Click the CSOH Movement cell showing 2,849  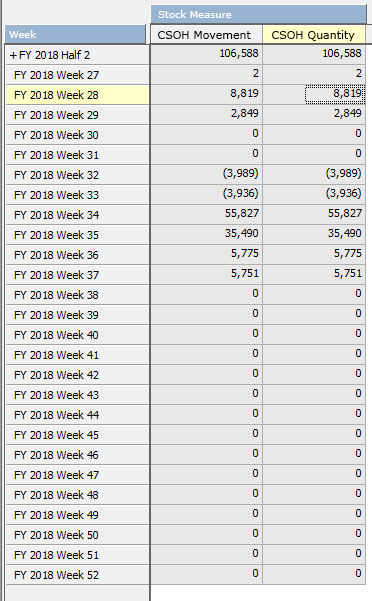[x=206, y=113]
